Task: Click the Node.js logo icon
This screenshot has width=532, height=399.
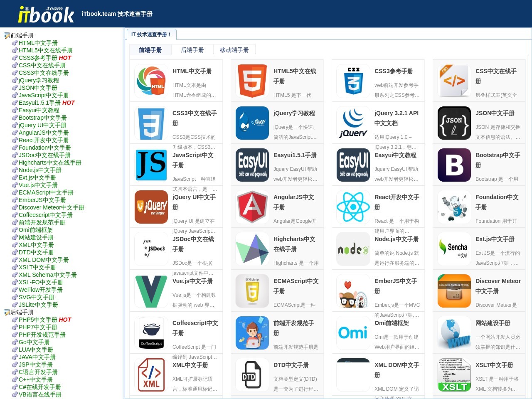Action: 353,249
